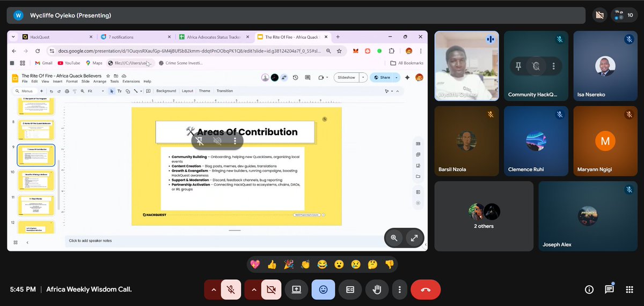Image resolution: width=644 pixels, height=306 pixels.
Task: Collapse the filmstrip with left arrow
Action: tap(28, 243)
